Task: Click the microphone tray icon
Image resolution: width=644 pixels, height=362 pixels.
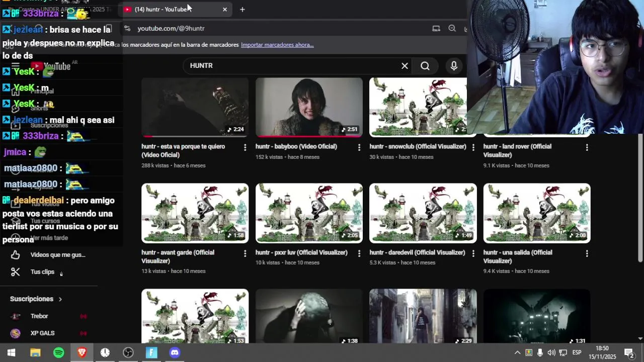Action: pyautogui.click(x=540, y=353)
